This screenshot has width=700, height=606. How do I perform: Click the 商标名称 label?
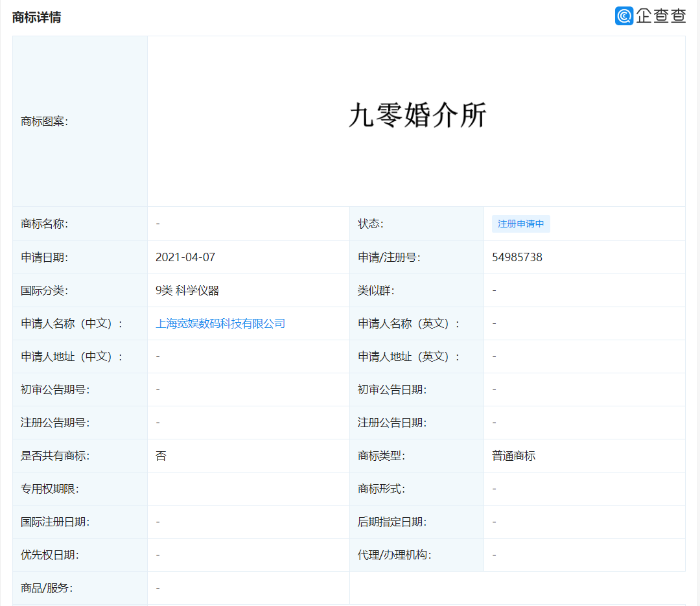(x=44, y=224)
